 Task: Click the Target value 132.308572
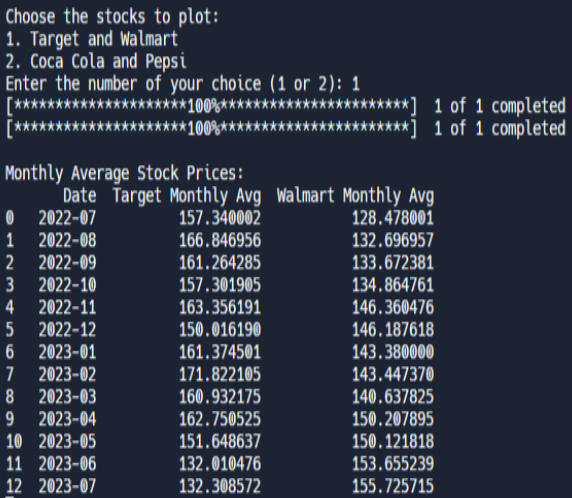[x=220, y=486]
